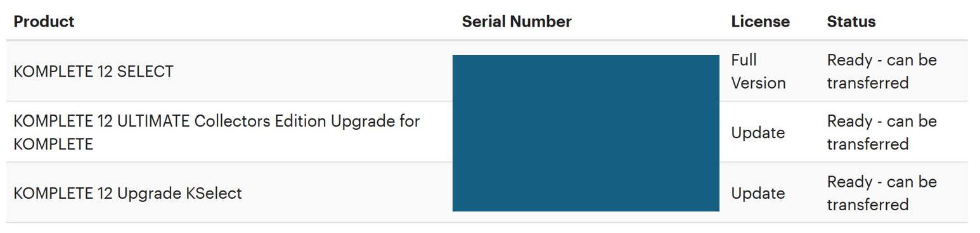Click the redacted serial of Upgrade KSelect
The width and height of the screenshot is (980, 233).
point(586,187)
